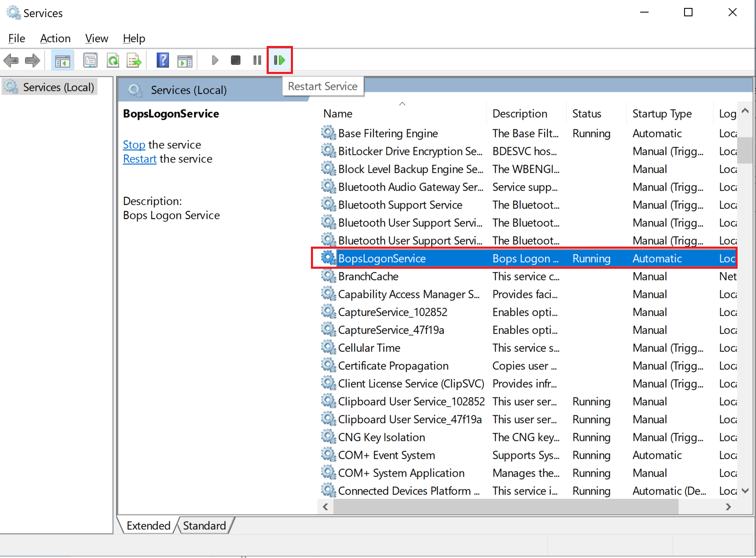The height and width of the screenshot is (558, 756).
Task: Toggle Show/Hide Console Tree icon
Action: pyautogui.click(x=62, y=61)
